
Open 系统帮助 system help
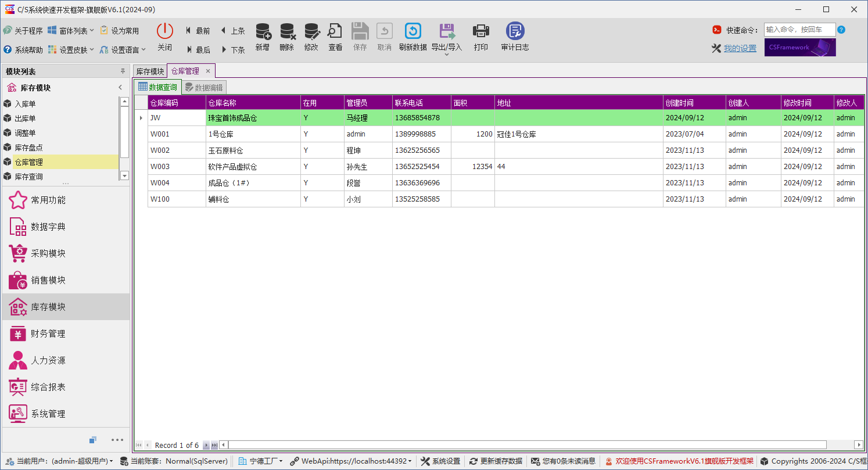coord(23,50)
